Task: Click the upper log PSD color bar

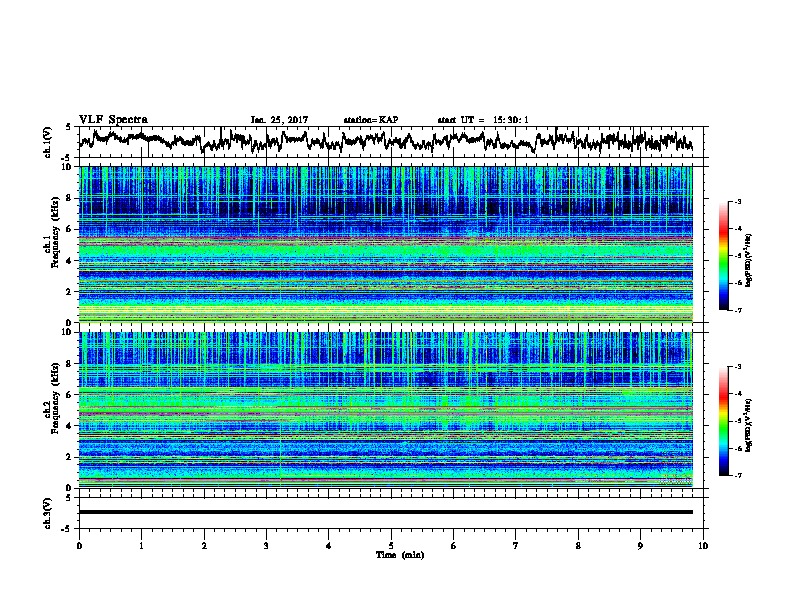Action: [x=723, y=256]
